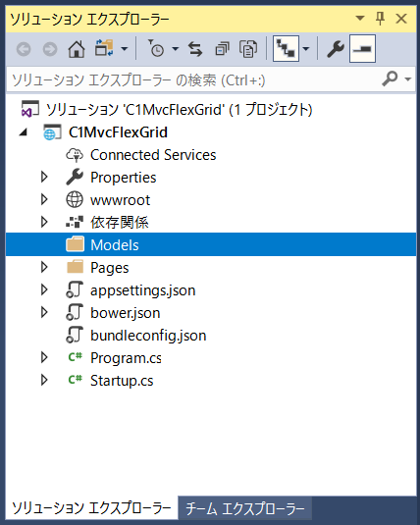Click Sync with Active Document icon
The image size is (420, 525).
pos(195,49)
